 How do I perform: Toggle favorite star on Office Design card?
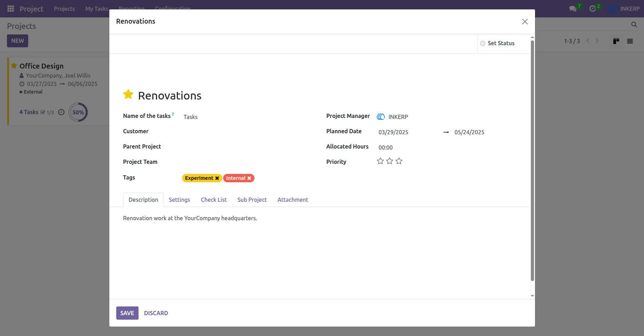click(14, 66)
